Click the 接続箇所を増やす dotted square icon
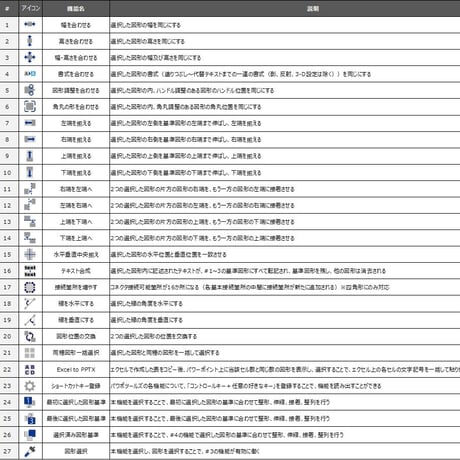Screen dimensions: 460x460 (x=30, y=287)
